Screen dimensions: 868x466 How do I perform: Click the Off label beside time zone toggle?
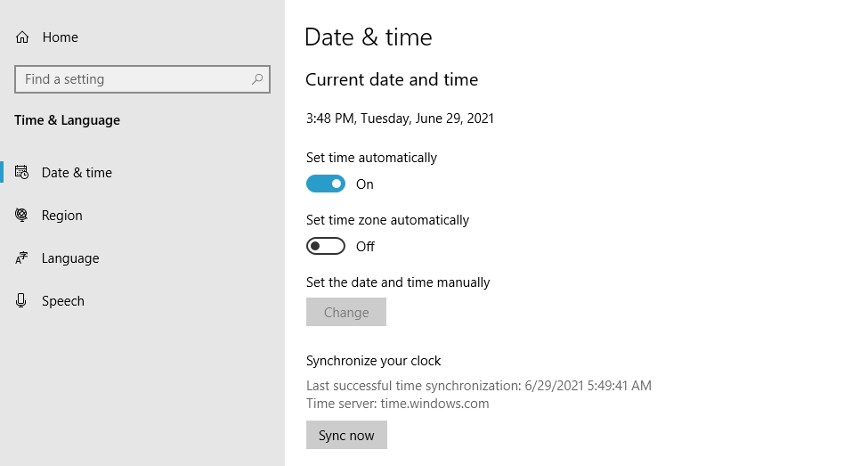click(365, 247)
